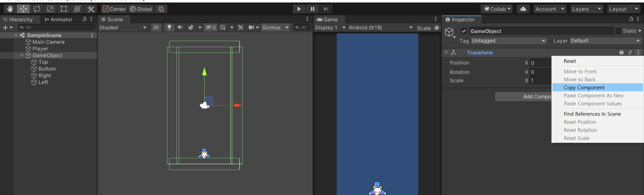
Task: Switch to the Hierarchy tab
Action: (x=18, y=19)
